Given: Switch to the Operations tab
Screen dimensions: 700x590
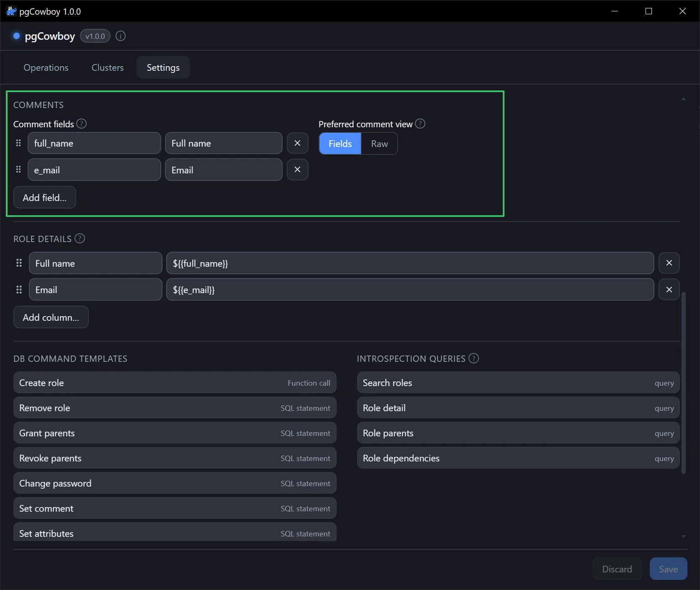Looking at the screenshot, I should (46, 67).
